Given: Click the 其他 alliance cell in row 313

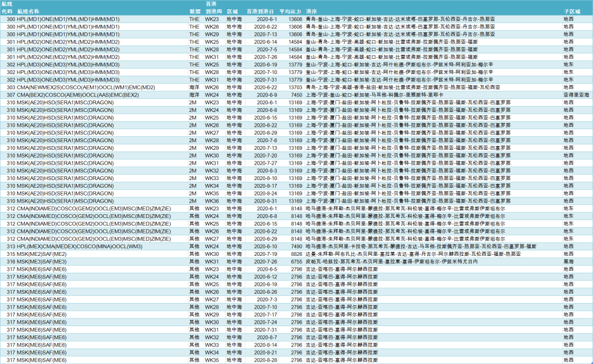Looking at the screenshot, I should click(x=194, y=247).
